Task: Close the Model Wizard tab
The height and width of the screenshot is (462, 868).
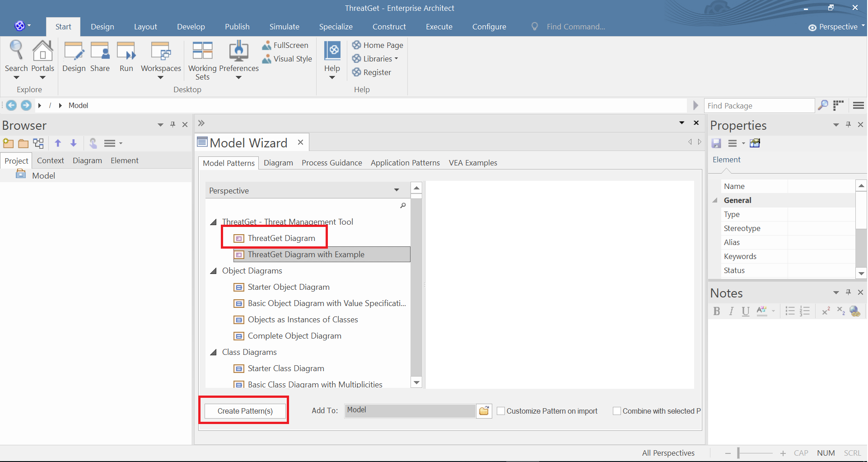Action: click(300, 142)
